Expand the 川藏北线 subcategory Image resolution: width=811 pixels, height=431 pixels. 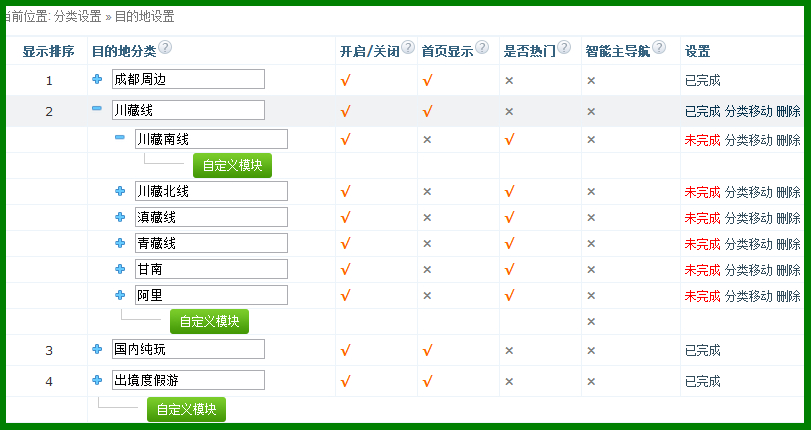(x=120, y=190)
